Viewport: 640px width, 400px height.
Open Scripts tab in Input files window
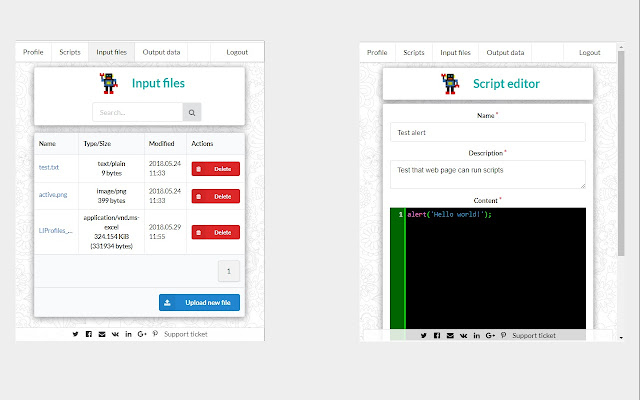70,52
